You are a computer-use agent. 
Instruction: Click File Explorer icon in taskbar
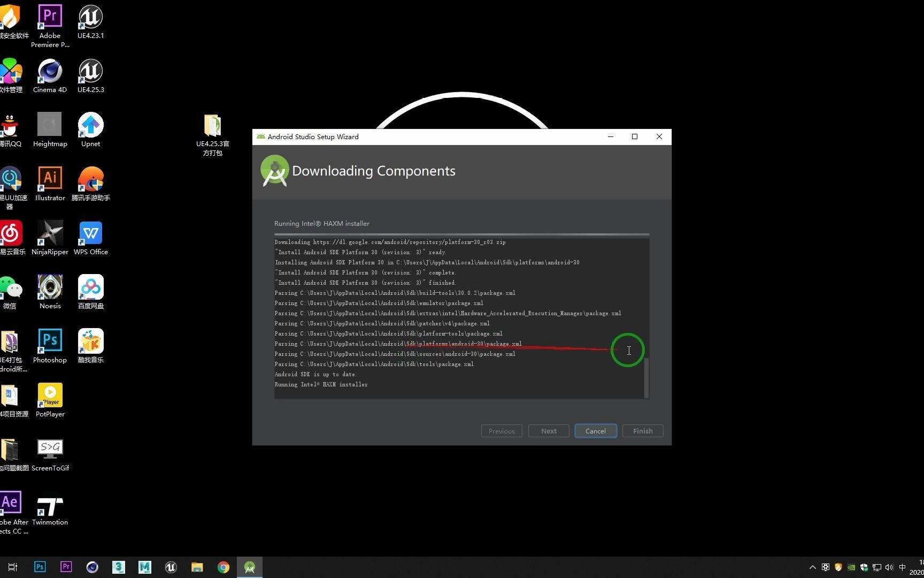click(197, 567)
